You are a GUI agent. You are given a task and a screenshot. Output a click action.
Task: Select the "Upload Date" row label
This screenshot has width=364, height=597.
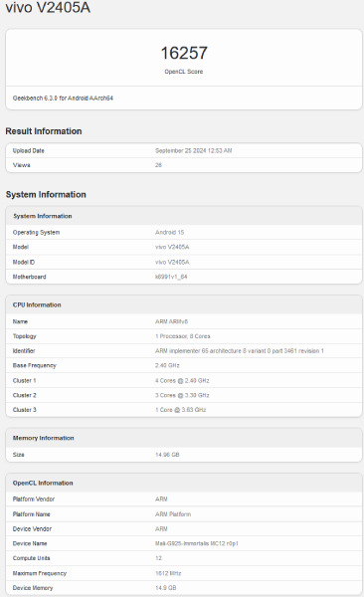(x=29, y=151)
